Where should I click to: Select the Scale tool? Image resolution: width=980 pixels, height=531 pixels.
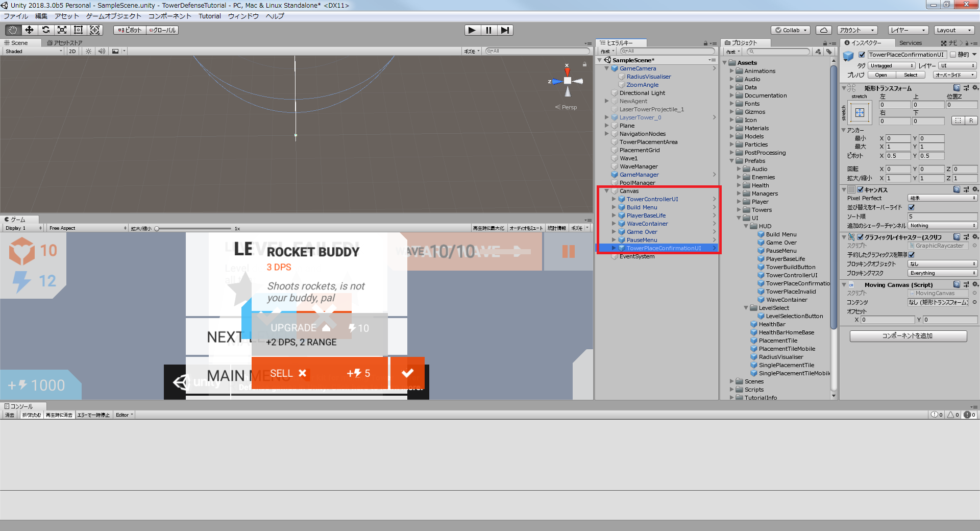point(62,30)
